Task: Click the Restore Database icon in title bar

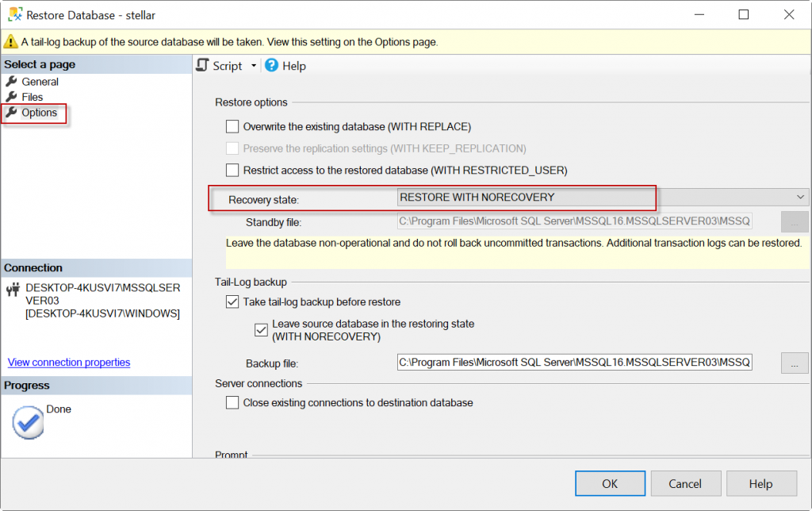Action: [14, 14]
